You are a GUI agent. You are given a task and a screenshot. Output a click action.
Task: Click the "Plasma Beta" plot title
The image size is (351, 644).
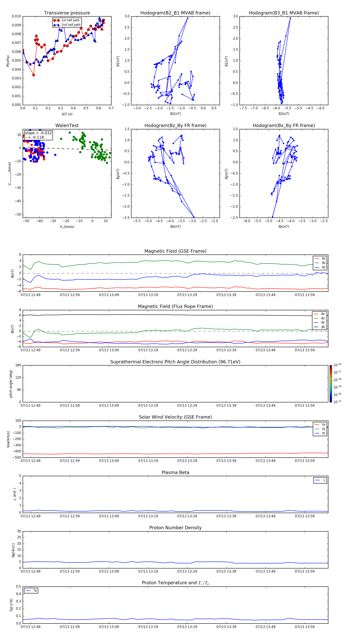[x=175, y=473]
